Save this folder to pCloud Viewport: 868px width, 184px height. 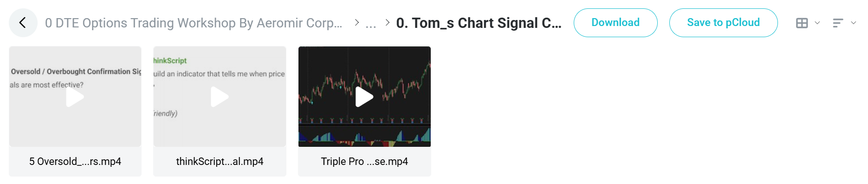723,23
